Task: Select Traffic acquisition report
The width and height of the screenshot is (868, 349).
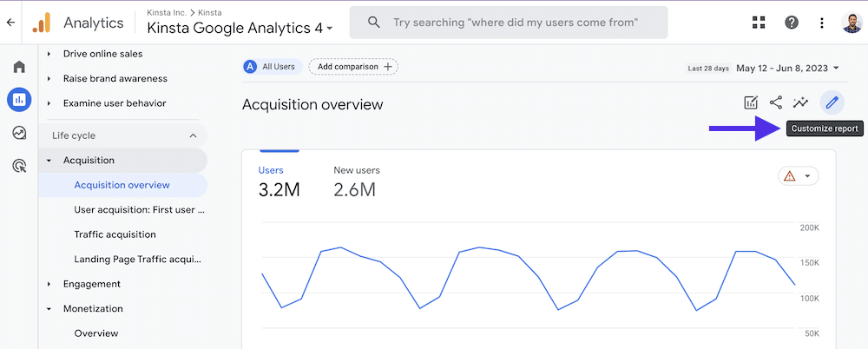Action: 115,234
